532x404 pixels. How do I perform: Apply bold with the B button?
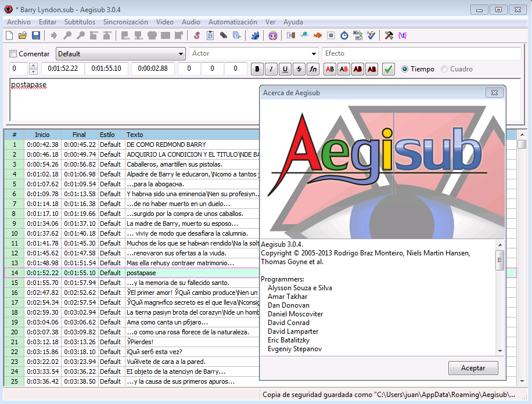pyautogui.click(x=257, y=69)
